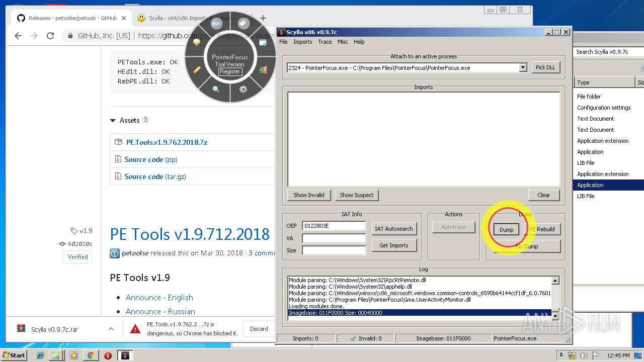Viewport: 644px width, 362px height.
Task: Click the Pick DLL button
Action: [546, 67]
